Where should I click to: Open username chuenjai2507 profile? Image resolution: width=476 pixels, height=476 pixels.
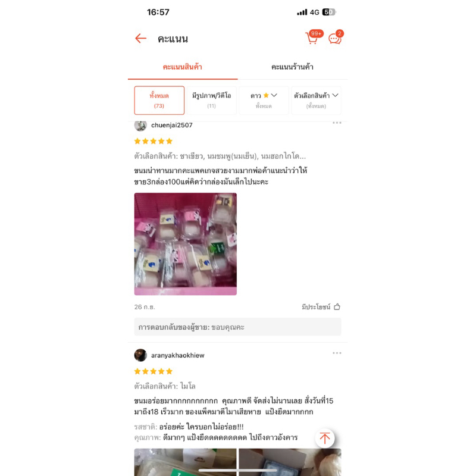coord(172,125)
